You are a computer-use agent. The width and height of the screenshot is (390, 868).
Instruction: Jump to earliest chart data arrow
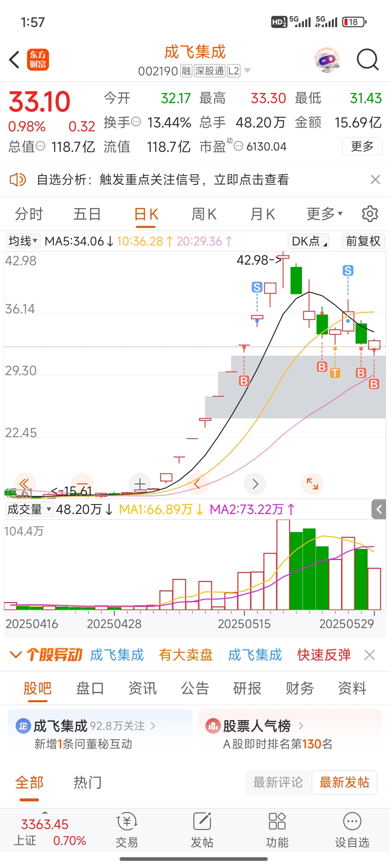(25, 484)
